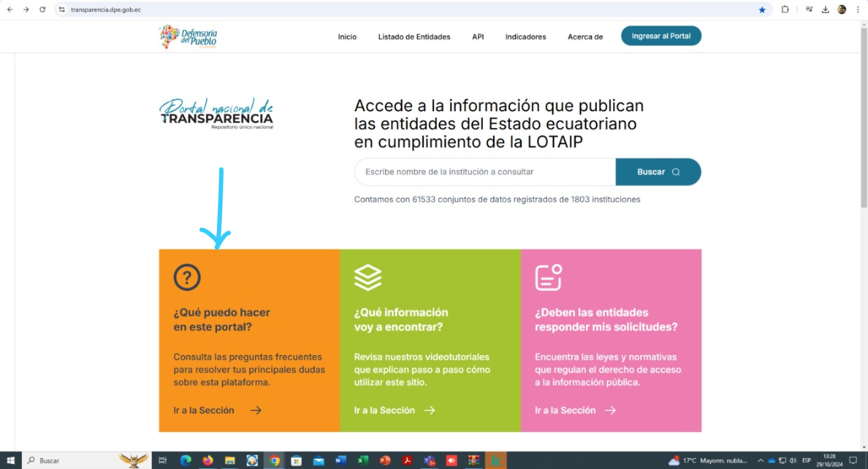Click the Buscar search button
This screenshot has height=469, width=868.
tap(658, 172)
